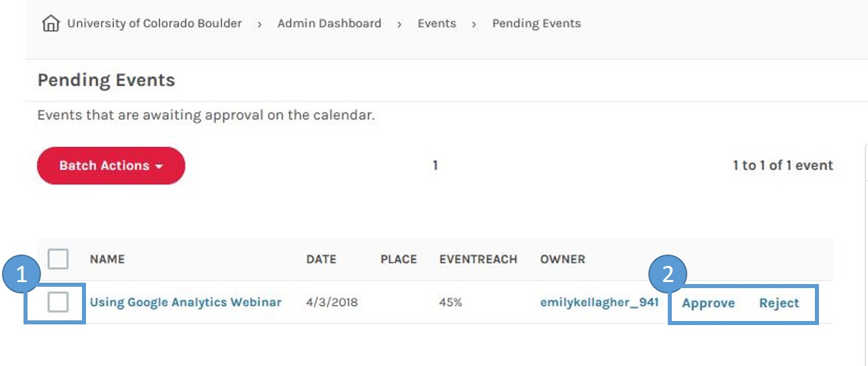The width and height of the screenshot is (868, 366).
Task: Click the PLACE column header
Action: [398, 259]
